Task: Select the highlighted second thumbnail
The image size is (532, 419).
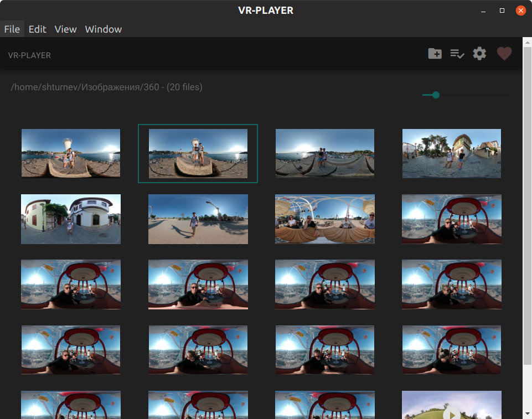Action: [x=198, y=153]
